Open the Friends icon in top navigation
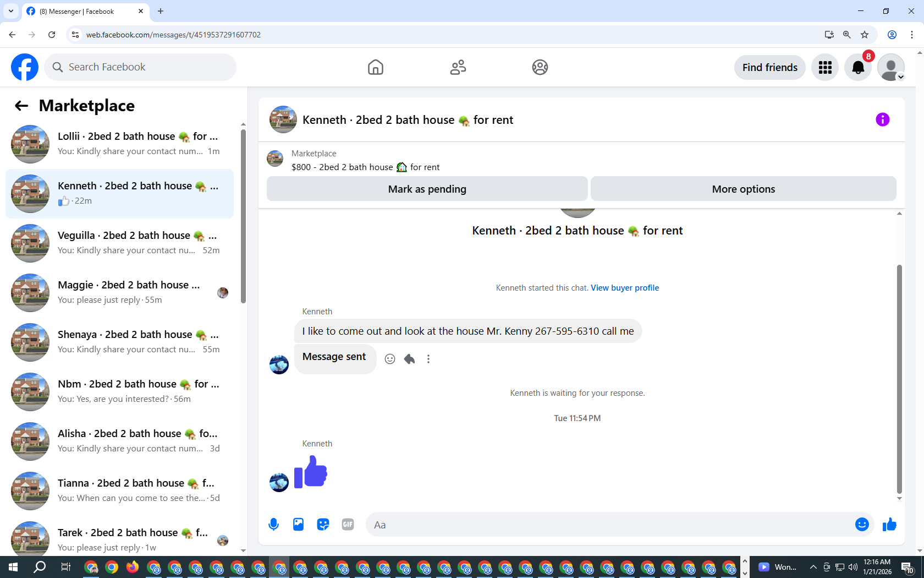924x578 pixels. [x=458, y=67]
